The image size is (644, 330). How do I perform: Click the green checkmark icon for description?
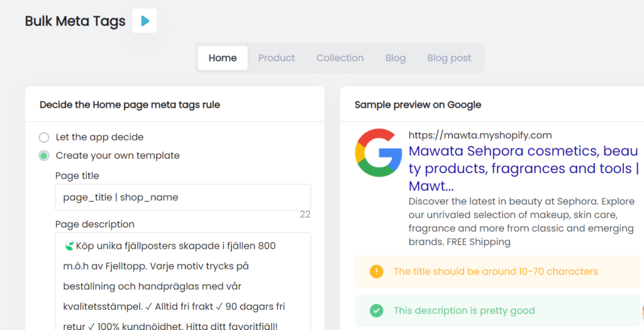click(x=376, y=310)
